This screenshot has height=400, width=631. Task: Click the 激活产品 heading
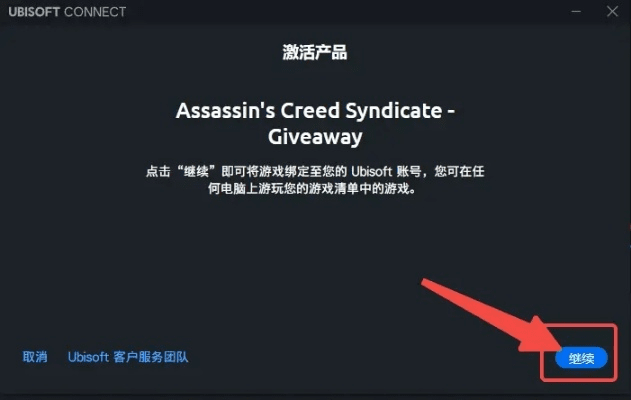tap(315, 52)
